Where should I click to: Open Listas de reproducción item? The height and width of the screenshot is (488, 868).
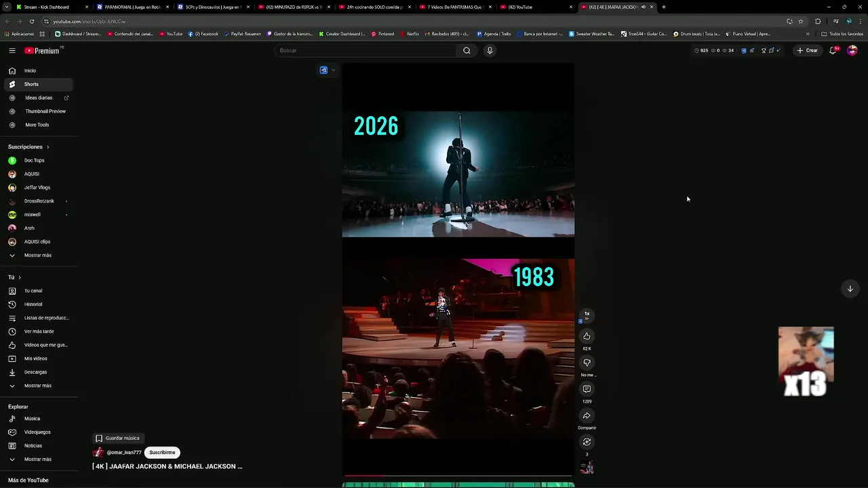[39, 318]
